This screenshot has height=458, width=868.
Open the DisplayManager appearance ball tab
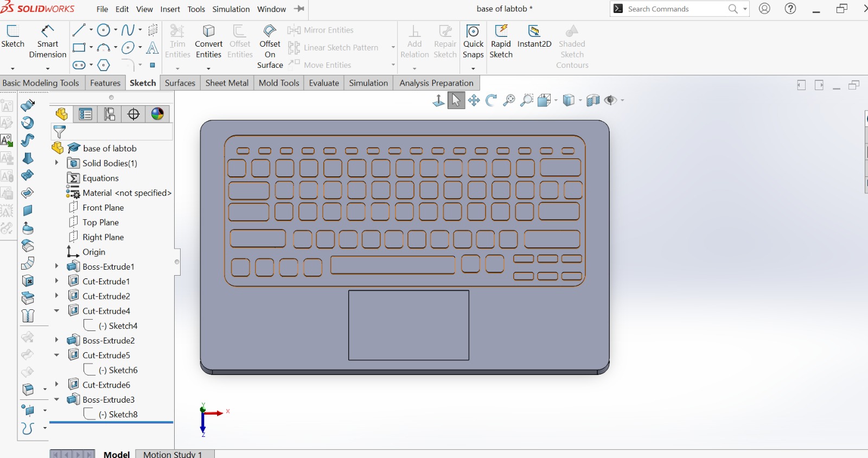pyautogui.click(x=157, y=114)
